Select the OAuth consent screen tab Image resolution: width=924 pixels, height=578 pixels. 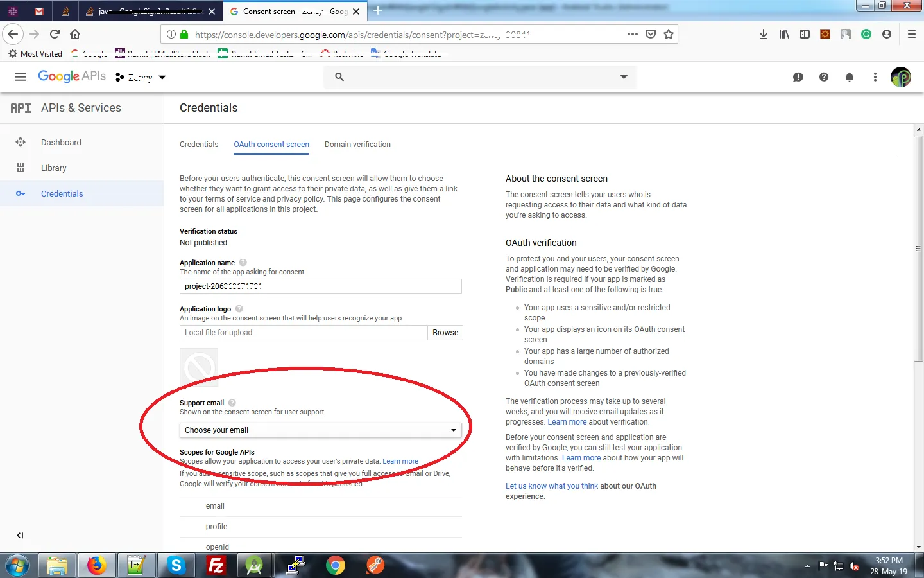(271, 144)
